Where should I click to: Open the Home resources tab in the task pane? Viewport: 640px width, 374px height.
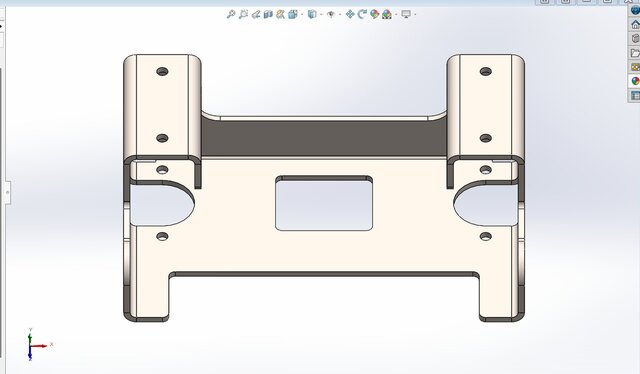(635, 25)
